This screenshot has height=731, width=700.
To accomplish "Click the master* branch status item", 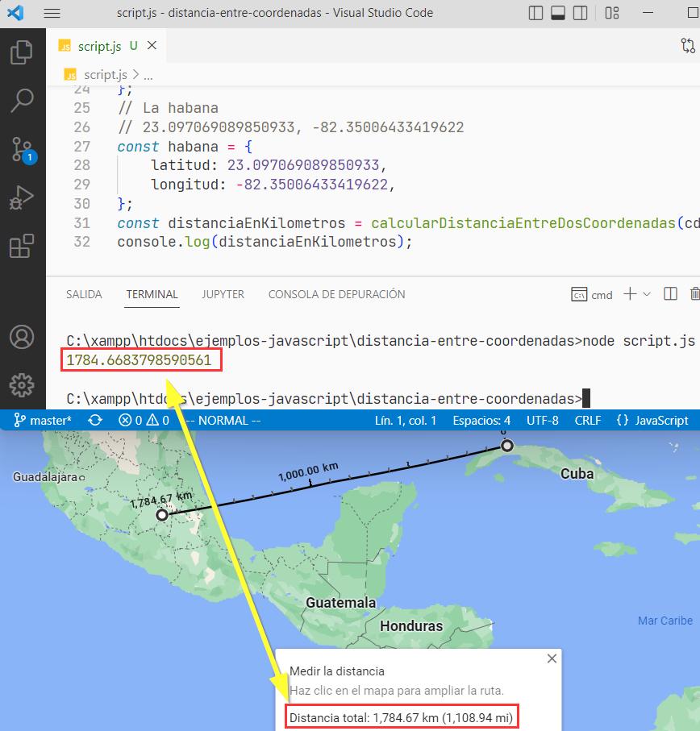I will coord(43,421).
